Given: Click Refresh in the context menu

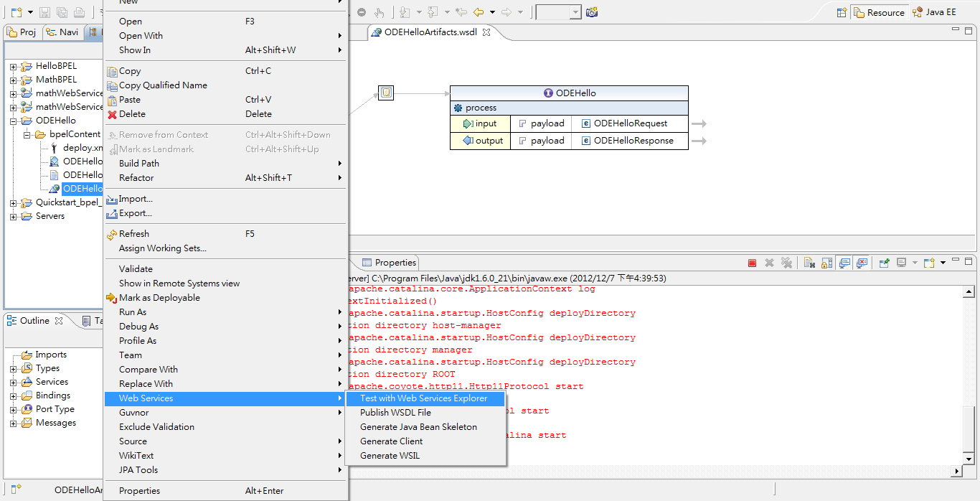Looking at the screenshot, I should pyautogui.click(x=226, y=234).
